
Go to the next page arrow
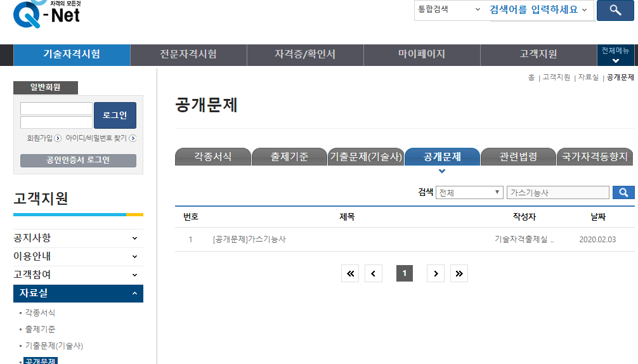435,273
